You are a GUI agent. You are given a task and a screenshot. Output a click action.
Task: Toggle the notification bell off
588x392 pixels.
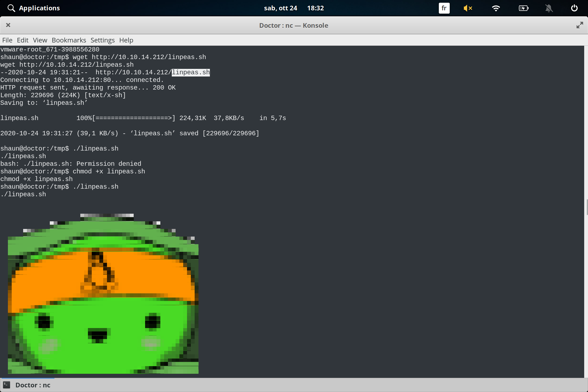point(549,8)
